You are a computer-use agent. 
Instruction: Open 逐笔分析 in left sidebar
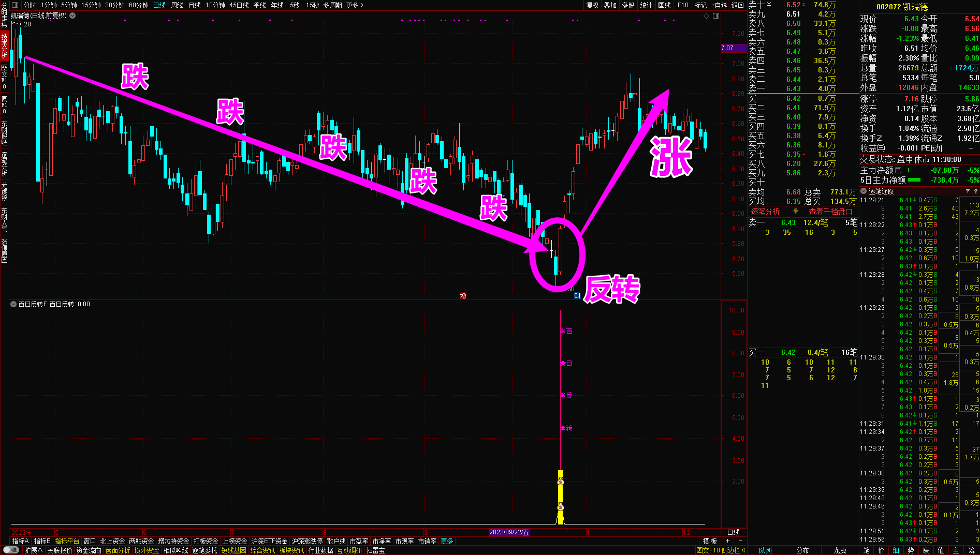[x=4, y=163]
